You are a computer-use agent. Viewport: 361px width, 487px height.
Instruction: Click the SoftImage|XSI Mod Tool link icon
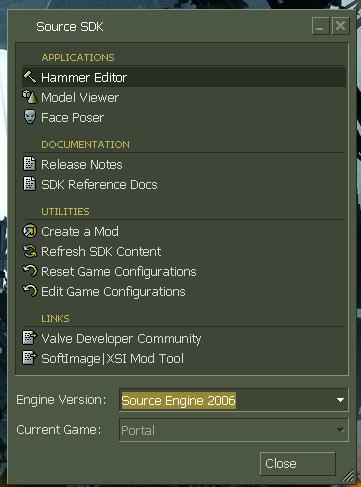coord(29,357)
